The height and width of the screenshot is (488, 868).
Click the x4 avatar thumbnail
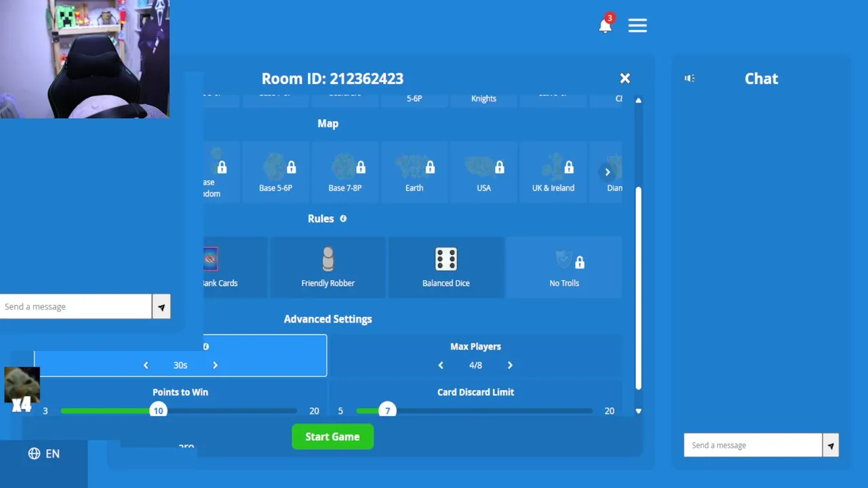point(22,390)
